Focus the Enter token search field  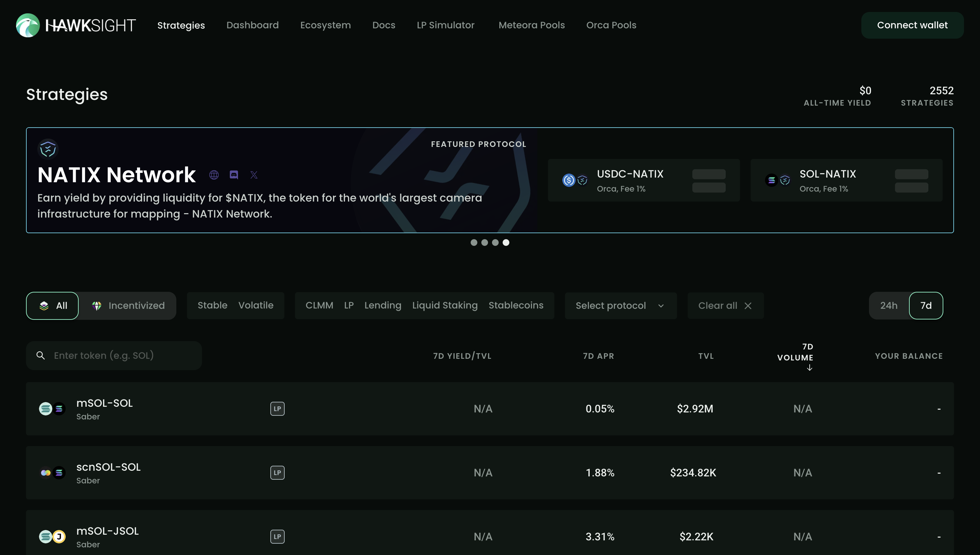tap(114, 356)
